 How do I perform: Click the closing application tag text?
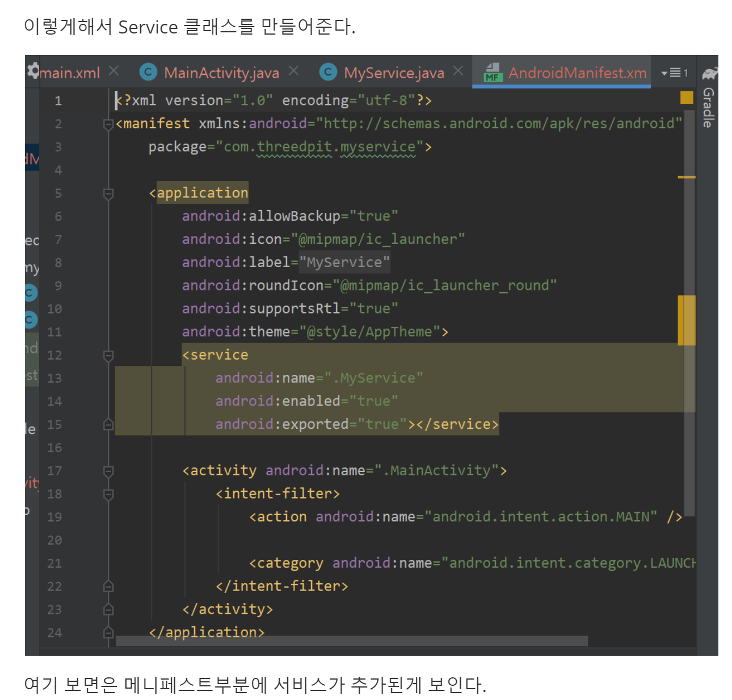pos(207,632)
